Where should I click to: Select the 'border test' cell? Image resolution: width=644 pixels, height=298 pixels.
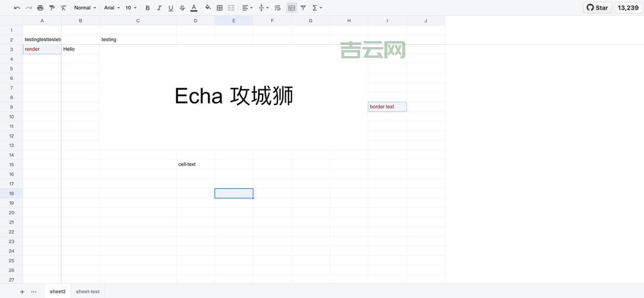click(x=387, y=107)
